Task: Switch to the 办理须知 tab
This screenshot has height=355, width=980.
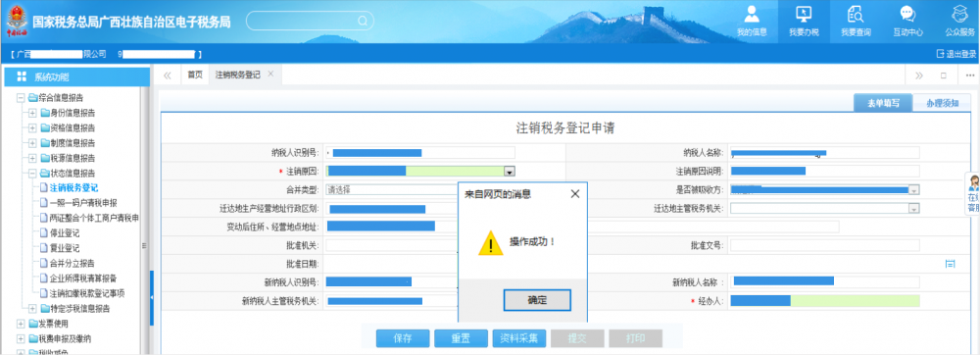Action: click(942, 104)
